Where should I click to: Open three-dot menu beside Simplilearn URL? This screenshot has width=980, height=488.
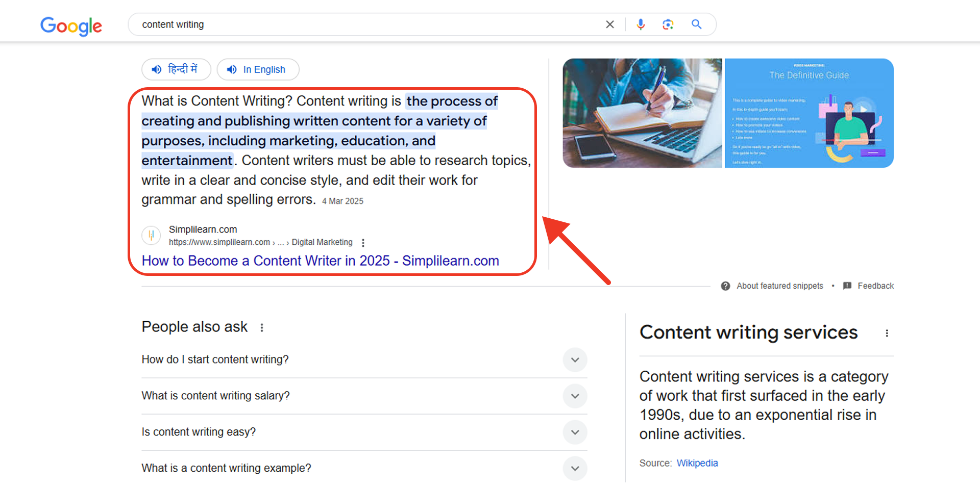click(x=363, y=243)
